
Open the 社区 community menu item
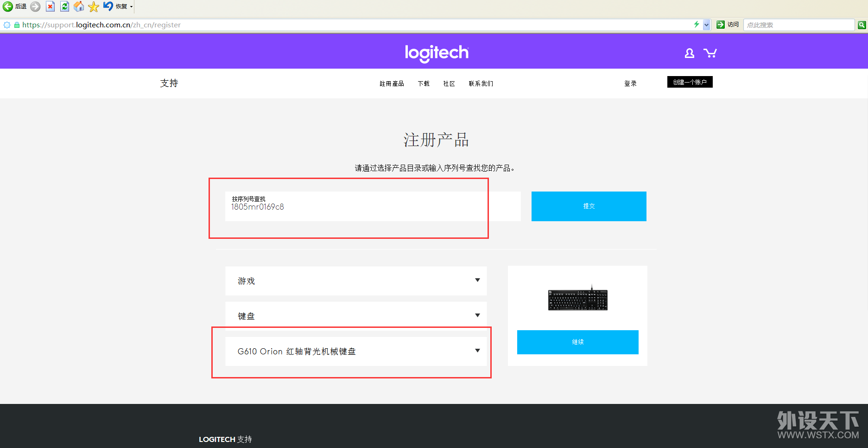(x=449, y=83)
